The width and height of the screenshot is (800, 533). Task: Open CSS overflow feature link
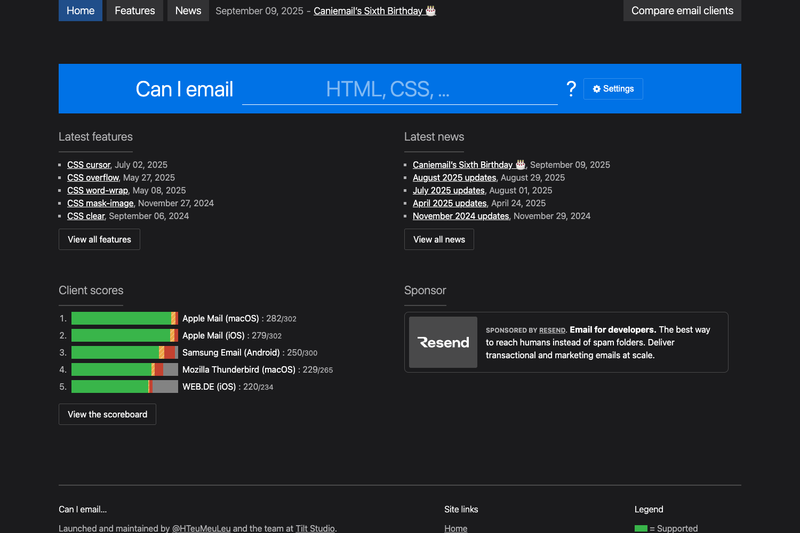[93, 177]
